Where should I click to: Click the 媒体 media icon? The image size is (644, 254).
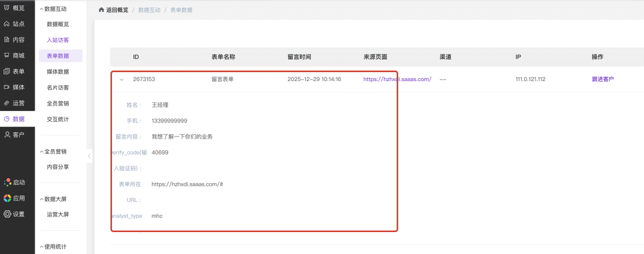point(7,87)
